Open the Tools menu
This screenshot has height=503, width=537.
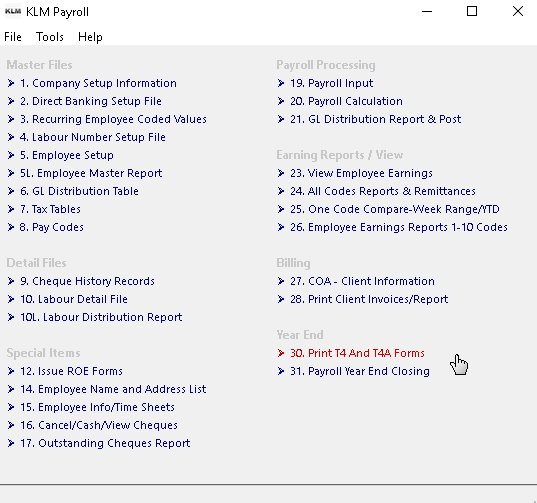(x=50, y=37)
